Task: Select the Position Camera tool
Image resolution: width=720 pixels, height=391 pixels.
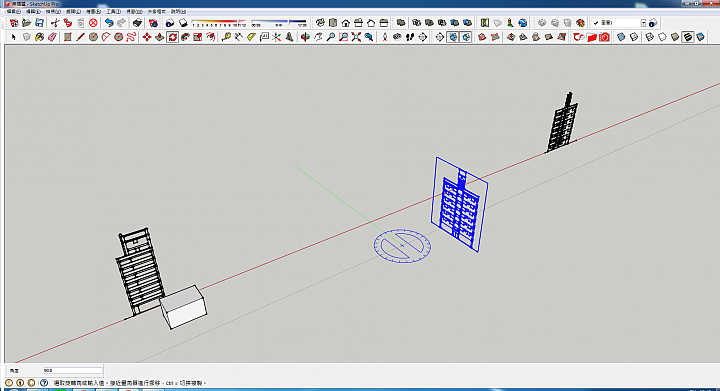Action: (385, 37)
